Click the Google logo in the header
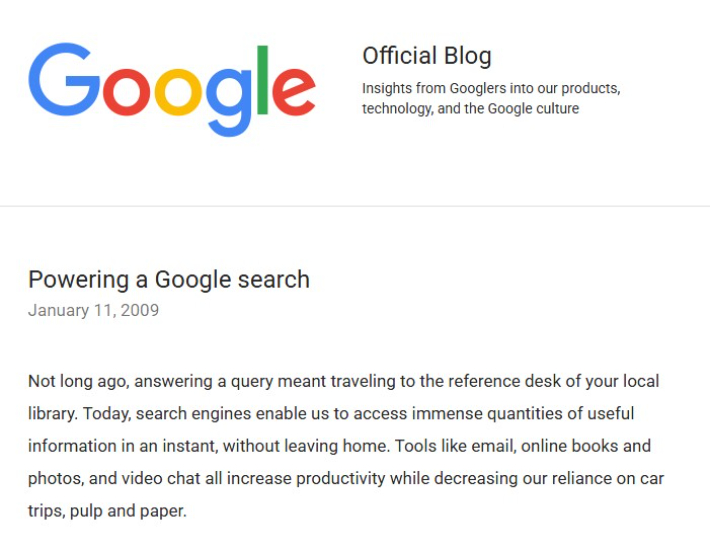Viewport: 710px width, 544px height. point(172,90)
